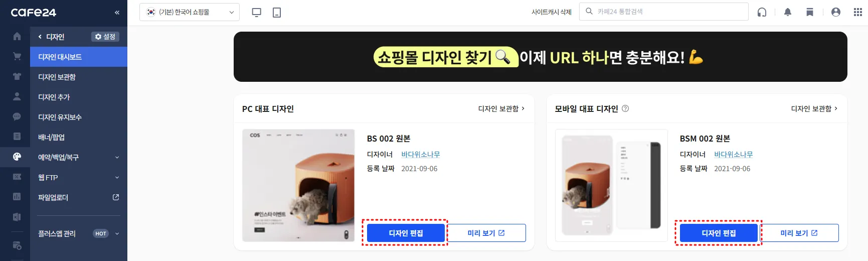Image resolution: width=868 pixels, height=261 pixels.
Task: Click the BS 002 PC design thumbnail
Action: coord(298,185)
